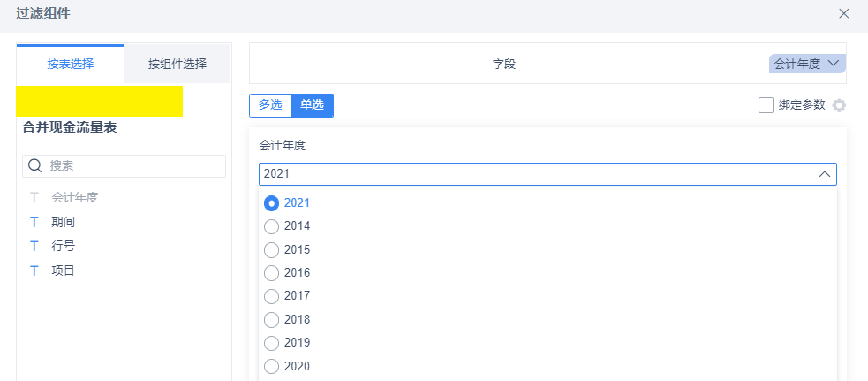Open the 按表选择 tab
This screenshot has width=868, height=381.
click(71, 64)
